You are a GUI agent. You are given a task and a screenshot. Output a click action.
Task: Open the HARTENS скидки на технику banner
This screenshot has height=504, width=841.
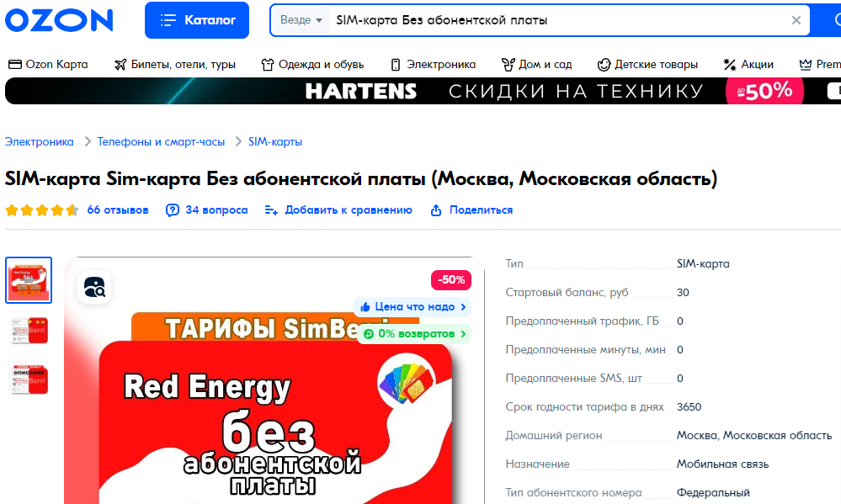pyautogui.click(x=423, y=91)
